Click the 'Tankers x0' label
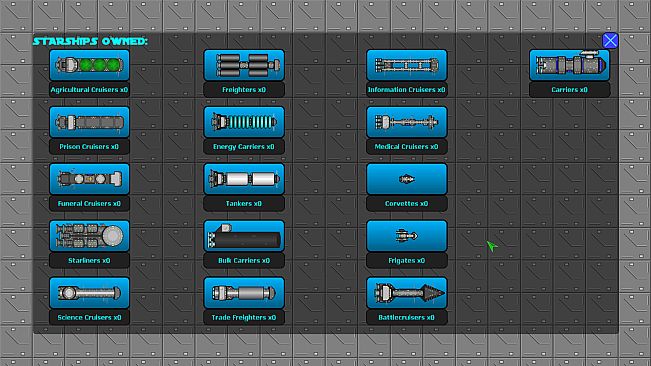The image size is (651, 366). tap(244, 203)
